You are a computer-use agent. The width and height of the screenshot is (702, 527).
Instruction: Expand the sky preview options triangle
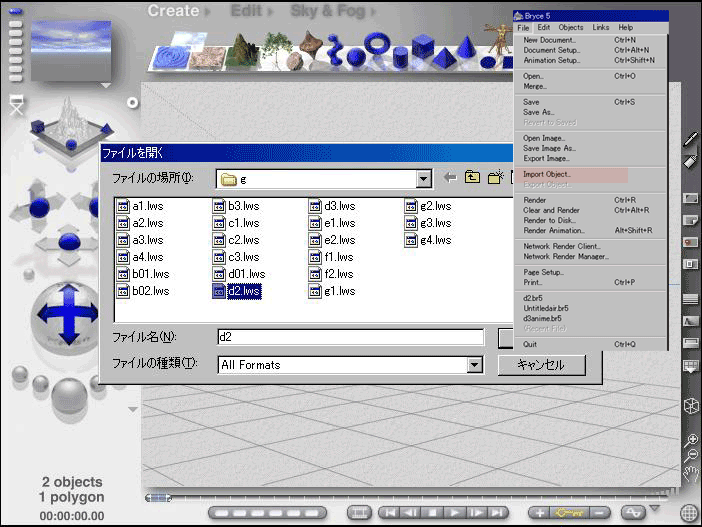(x=106, y=85)
